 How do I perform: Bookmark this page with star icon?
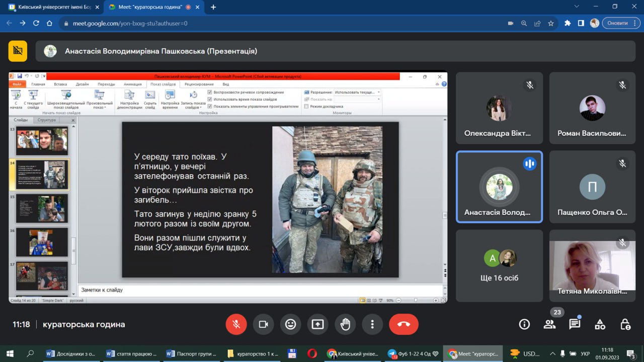551,23
